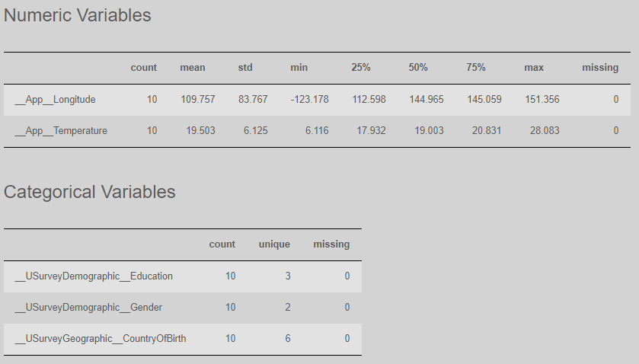Click the 25% column header
The height and width of the screenshot is (364, 639).
tap(361, 68)
